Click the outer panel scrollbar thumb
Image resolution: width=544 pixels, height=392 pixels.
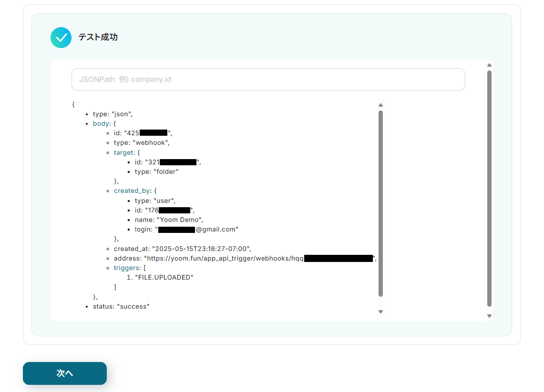point(489,189)
